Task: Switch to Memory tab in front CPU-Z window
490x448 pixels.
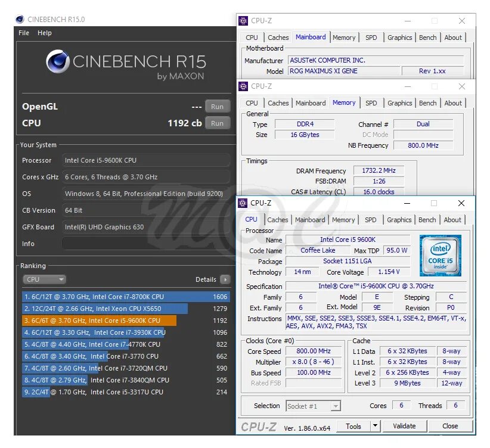Action: (343, 220)
